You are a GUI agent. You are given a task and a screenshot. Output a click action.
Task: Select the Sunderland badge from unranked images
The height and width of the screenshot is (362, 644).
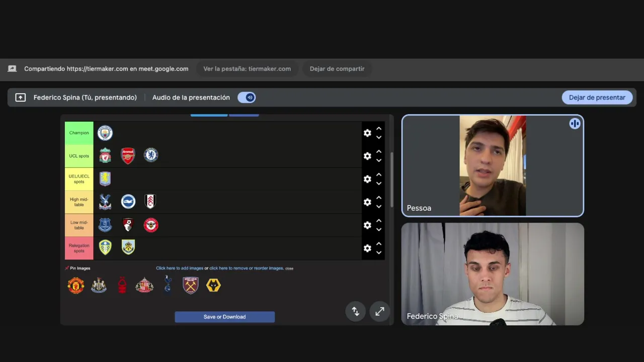pyautogui.click(x=144, y=286)
